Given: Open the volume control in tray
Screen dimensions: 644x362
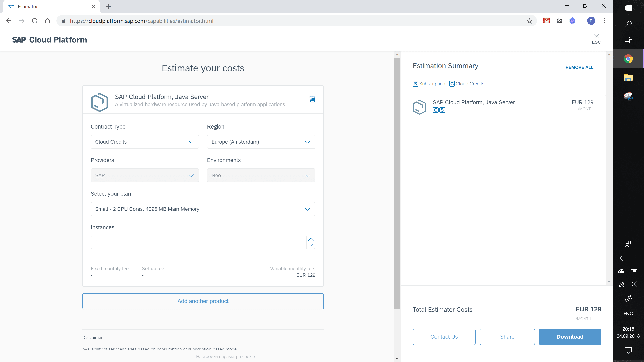Looking at the screenshot, I should click(x=634, y=284).
